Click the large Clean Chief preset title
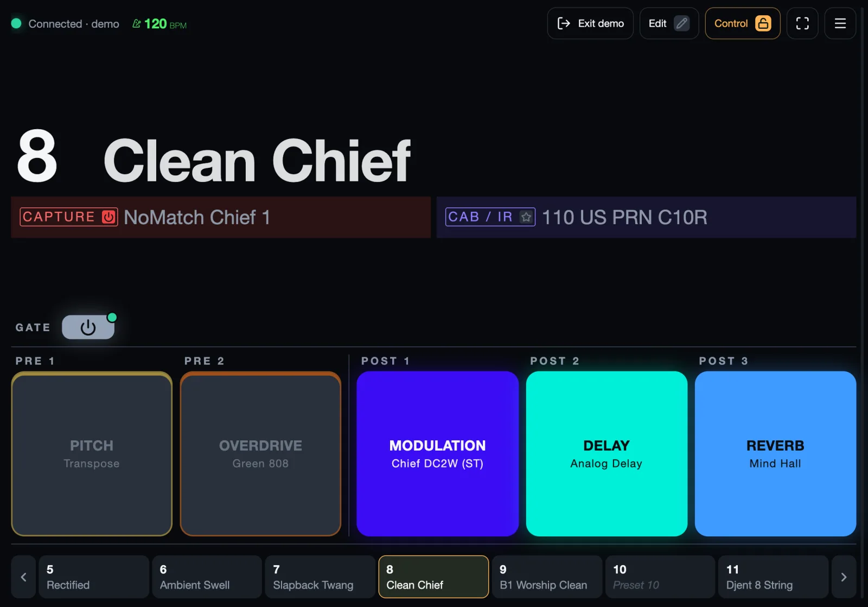868x607 pixels. 257,160
